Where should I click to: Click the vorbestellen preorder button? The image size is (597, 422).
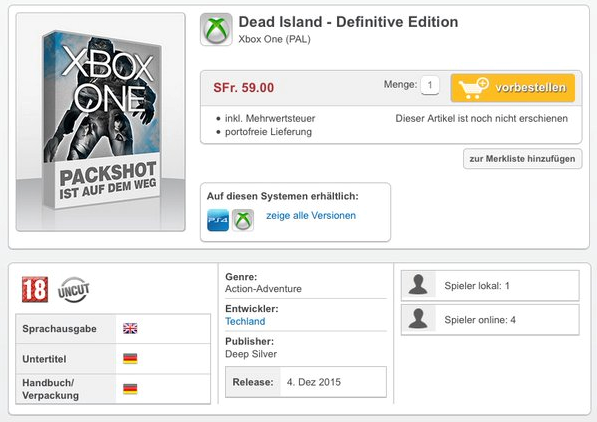pos(513,88)
